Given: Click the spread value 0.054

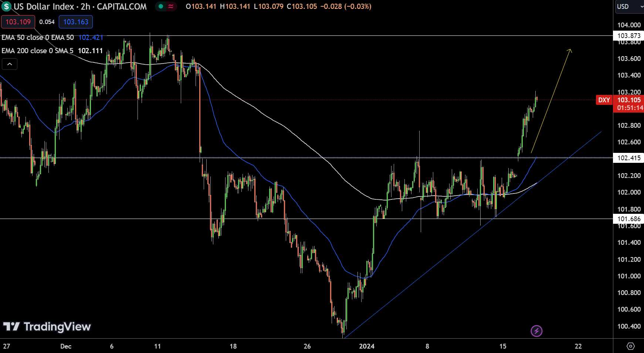Looking at the screenshot, I should (x=47, y=22).
